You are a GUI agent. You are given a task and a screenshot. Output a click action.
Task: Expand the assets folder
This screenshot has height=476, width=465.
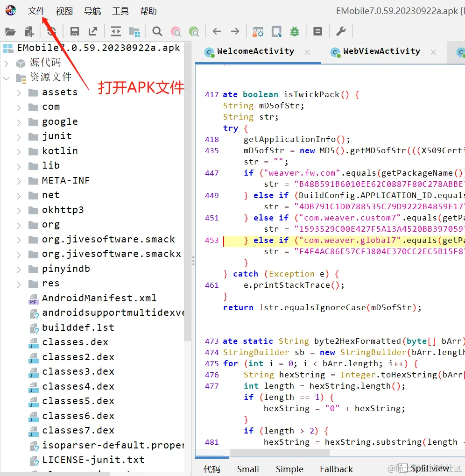click(19, 93)
